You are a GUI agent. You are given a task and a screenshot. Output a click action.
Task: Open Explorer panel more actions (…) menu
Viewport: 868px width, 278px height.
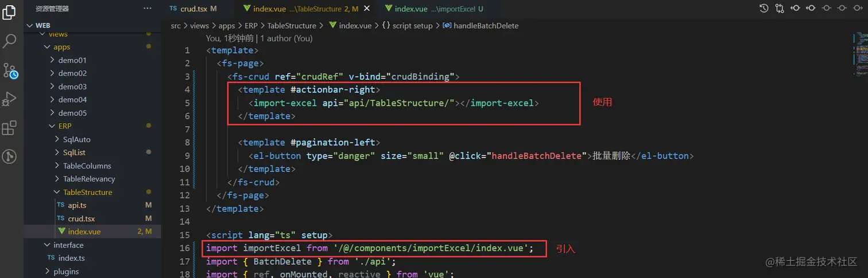pyautogui.click(x=148, y=9)
